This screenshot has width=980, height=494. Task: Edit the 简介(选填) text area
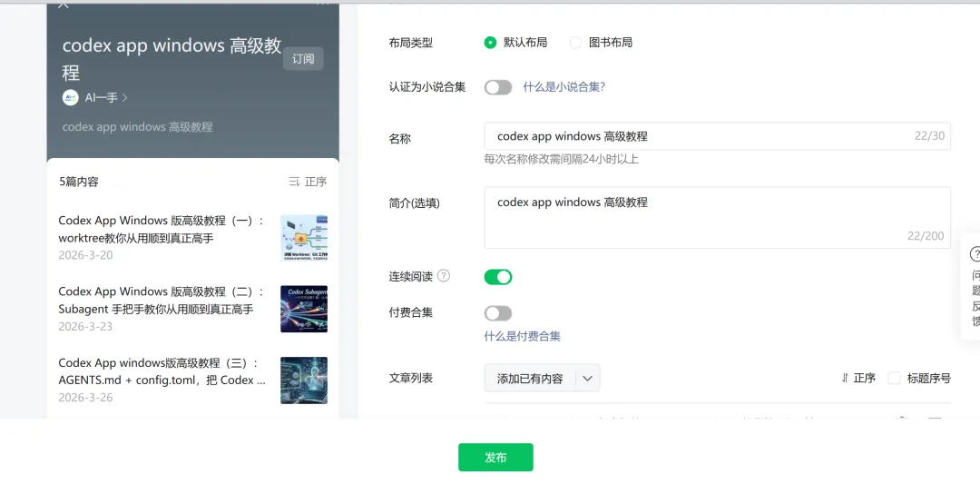[717, 218]
